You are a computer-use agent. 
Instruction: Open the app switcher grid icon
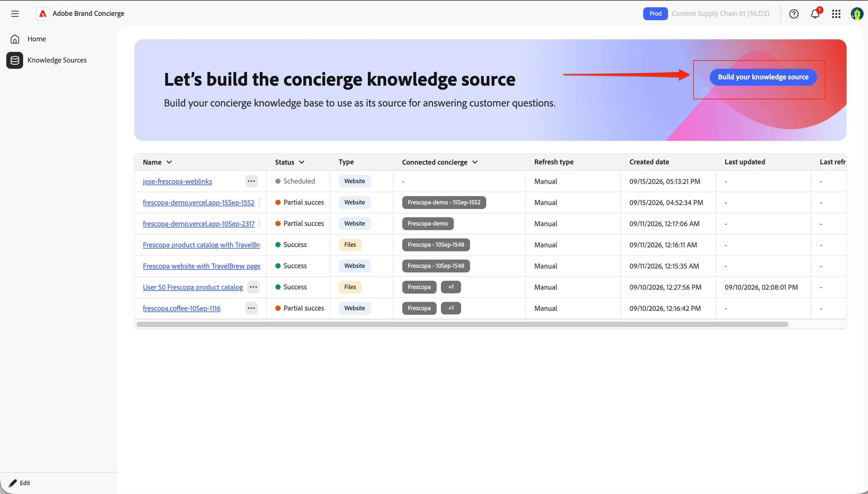coord(836,14)
